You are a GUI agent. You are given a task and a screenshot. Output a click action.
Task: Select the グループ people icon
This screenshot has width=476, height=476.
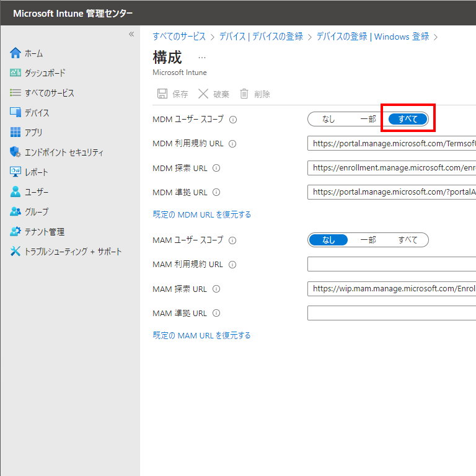coord(15,211)
